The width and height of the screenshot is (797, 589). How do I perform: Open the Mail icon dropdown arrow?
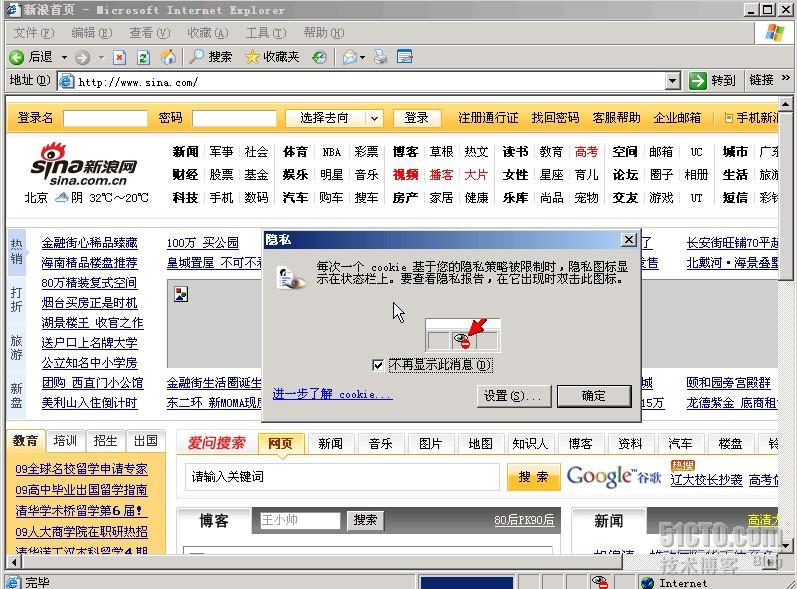(362, 57)
